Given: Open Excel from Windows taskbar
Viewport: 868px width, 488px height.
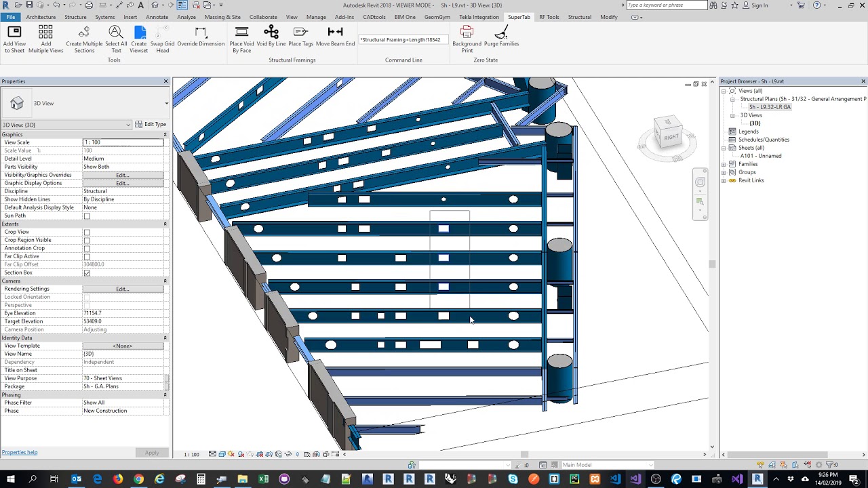Looking at the screenshot, I should point(263,479).
